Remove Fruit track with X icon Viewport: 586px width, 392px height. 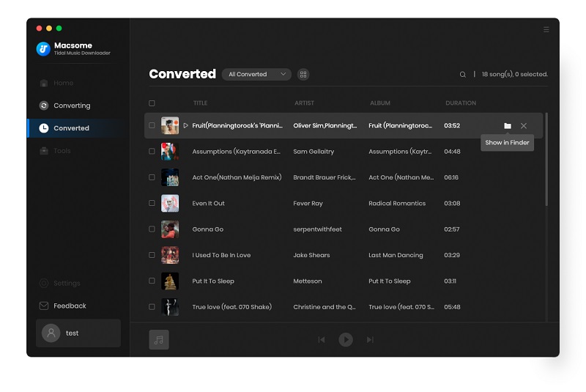524,126
